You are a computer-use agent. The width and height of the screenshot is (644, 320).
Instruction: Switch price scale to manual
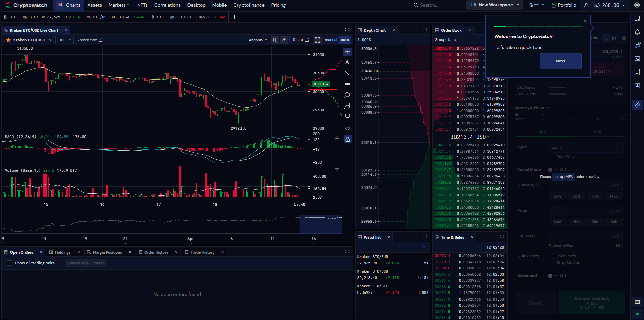(331, 40)
